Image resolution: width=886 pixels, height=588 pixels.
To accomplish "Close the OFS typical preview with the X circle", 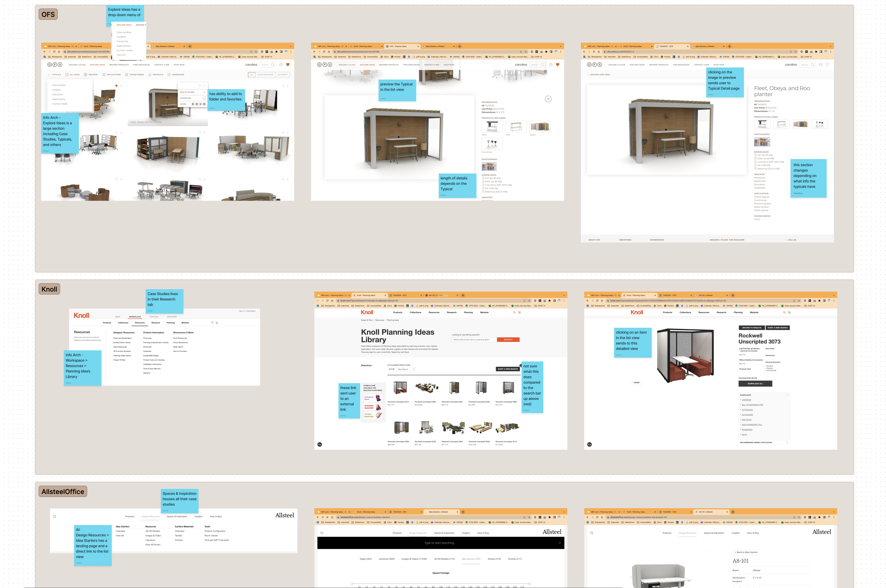I will (x=548, y=99).
